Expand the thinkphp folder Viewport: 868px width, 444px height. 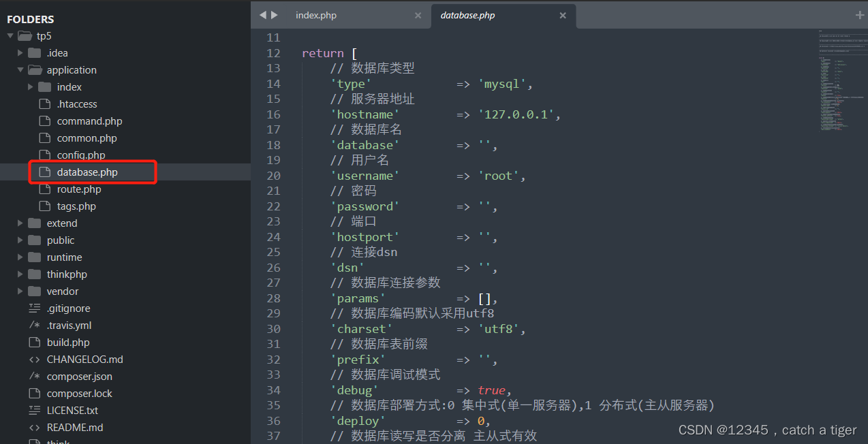[20, 274]
